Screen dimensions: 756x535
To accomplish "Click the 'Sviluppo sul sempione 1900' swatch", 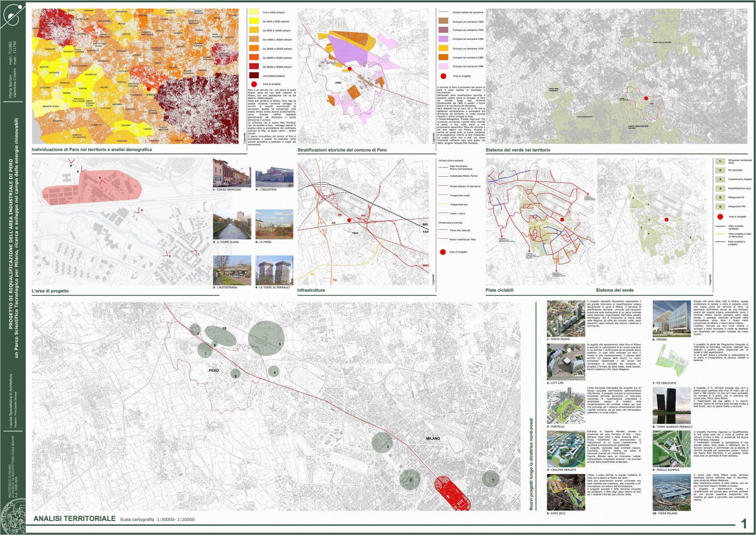I will click(443, 21).
